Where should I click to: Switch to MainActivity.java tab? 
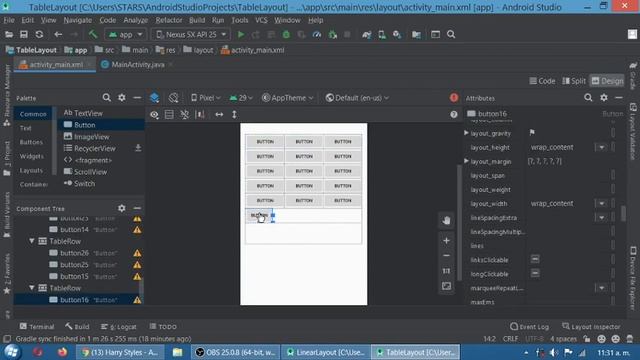click(x=138, y=64)
